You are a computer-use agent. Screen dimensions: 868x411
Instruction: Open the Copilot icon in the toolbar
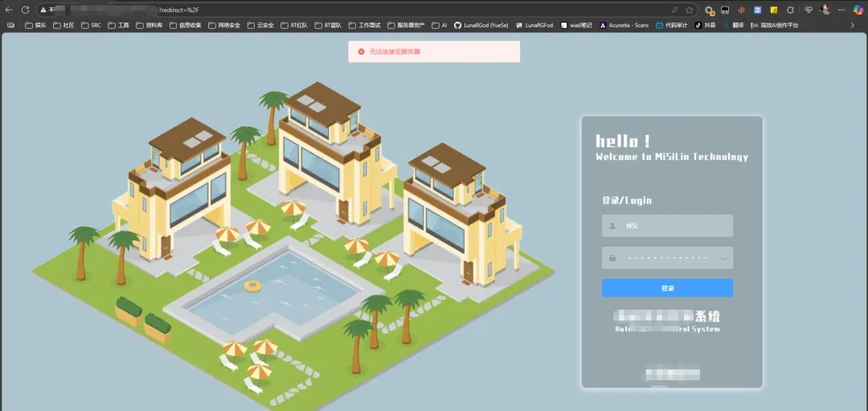[858, 10]
